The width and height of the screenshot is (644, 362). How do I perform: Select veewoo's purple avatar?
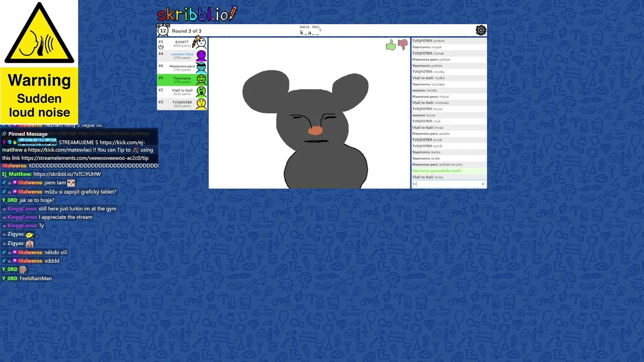[x=201, y=55]
